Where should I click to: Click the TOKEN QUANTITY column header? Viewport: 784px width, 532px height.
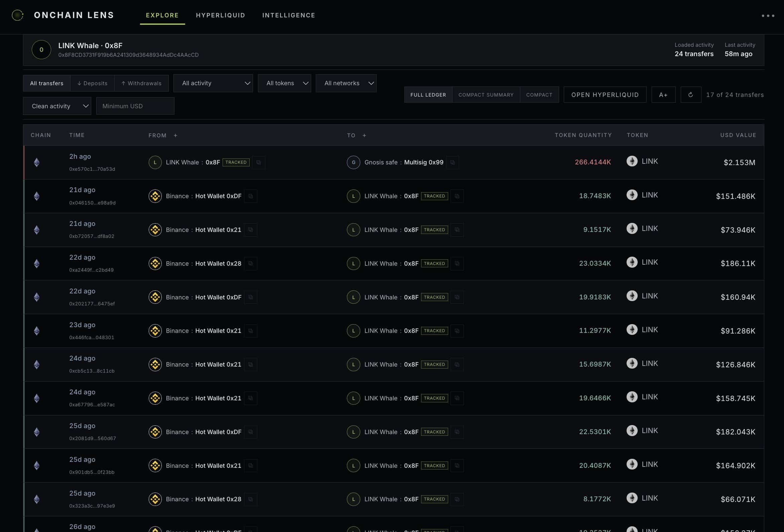[x=583, y=135]
